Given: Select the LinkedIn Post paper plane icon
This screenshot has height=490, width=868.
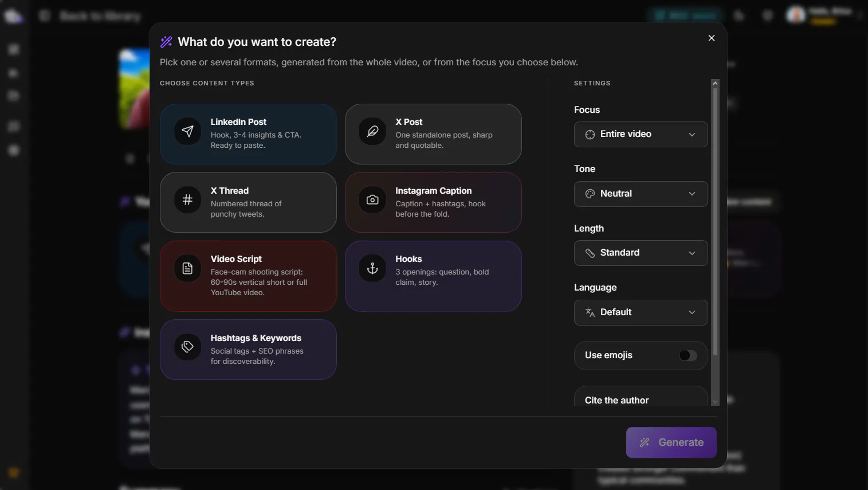Looking at the screenshot, I should (187, 131).
